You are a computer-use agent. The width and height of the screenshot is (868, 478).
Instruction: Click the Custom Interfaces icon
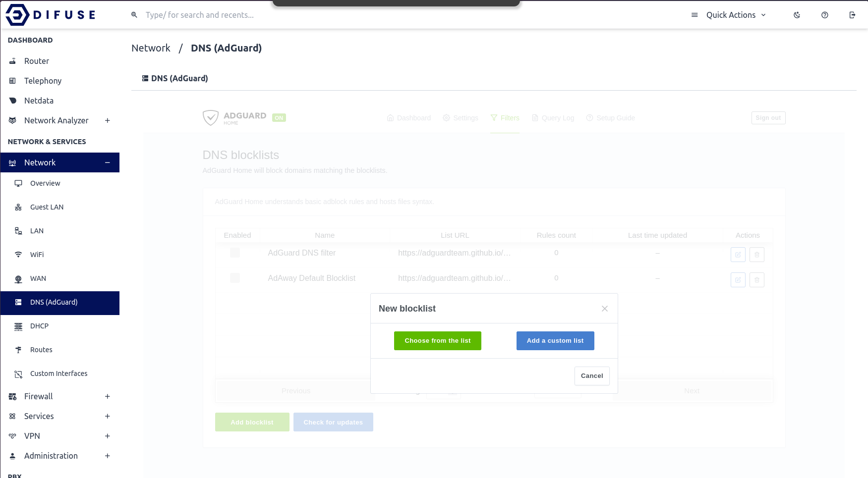18,374
